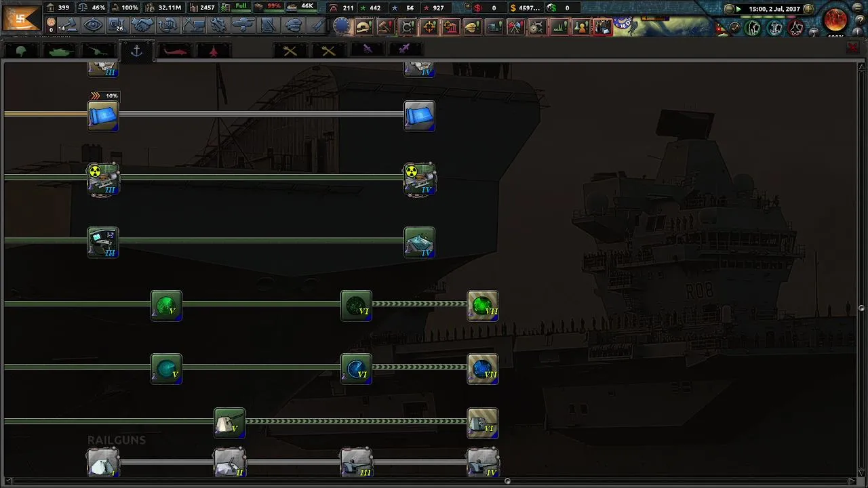Click the date 15:00, 2 Jul, 2037
This screenshot has width=868, height=488.
click(x=774, y=9)
